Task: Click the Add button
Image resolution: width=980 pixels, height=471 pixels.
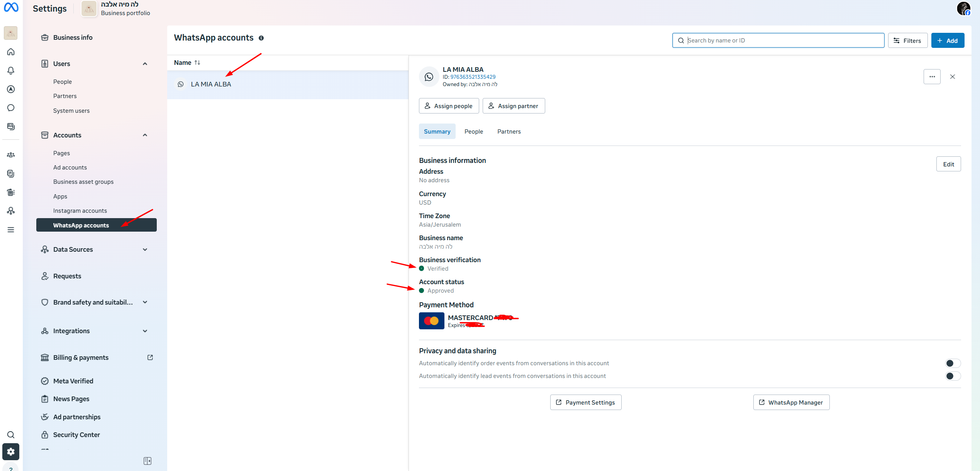Action: pyautogui.click(x=948, y=41)
